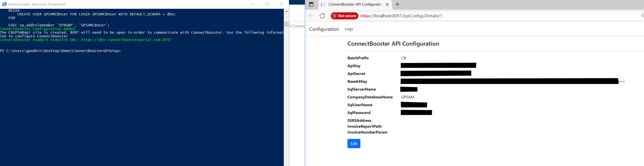Image resolution: width=644 pixels, height=166 pixels.
Task: Open a new browser tab with plus
Action: coord(397,4)
